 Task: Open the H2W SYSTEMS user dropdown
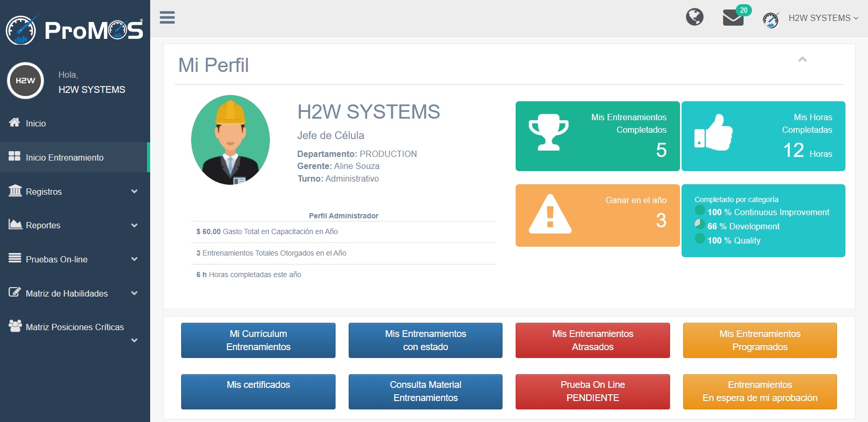pyautogui.click(x=823, y=18)
